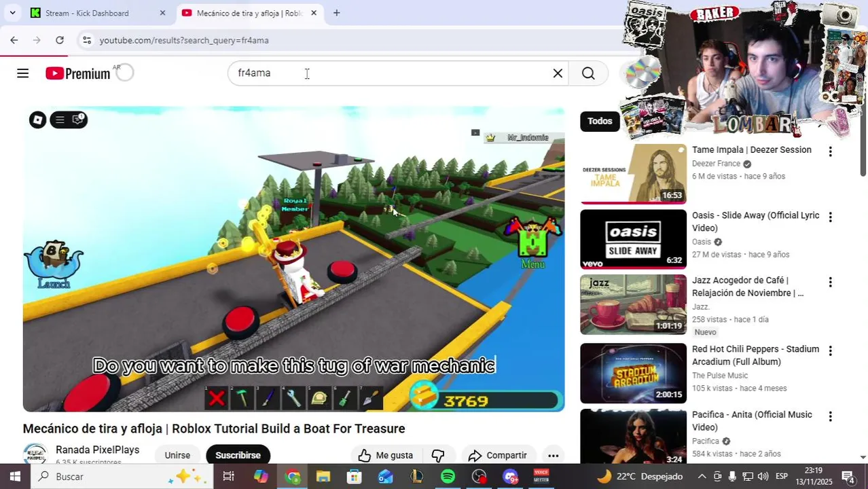Image resolution: width=868 pixels, height=489 pixels.
Task: Open Ranada PixelPlays channel name
Action: tap(97, 450)
